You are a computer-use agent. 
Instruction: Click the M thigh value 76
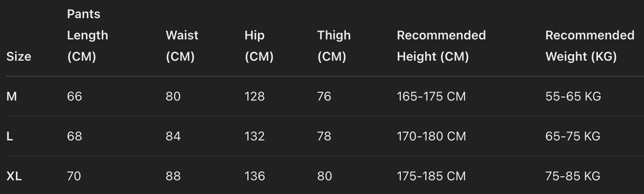pos(324,97)
